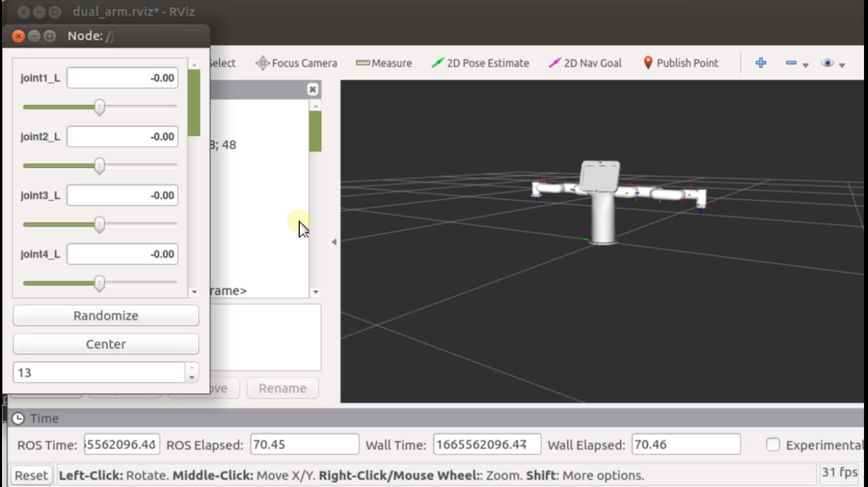This screenshot has height=487, width=868.
Task: Click the joint1_L slider handle
Action: coord(100,107)
